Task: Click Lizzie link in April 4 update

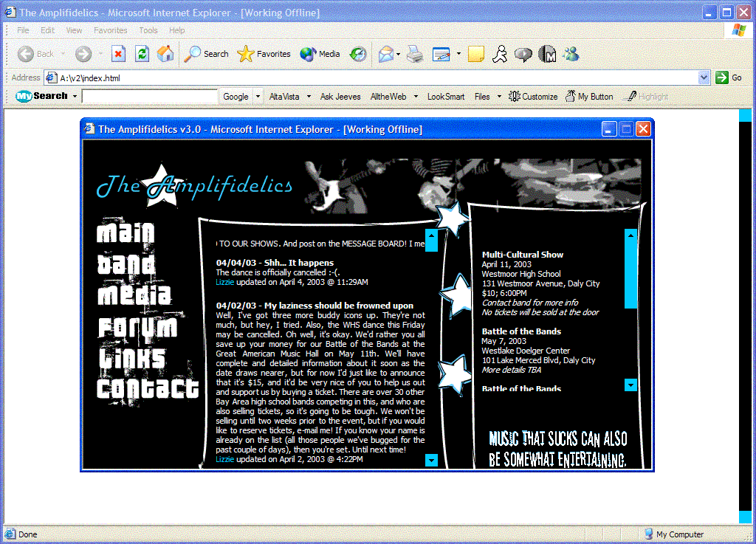Action: click(x=224, y=282)
